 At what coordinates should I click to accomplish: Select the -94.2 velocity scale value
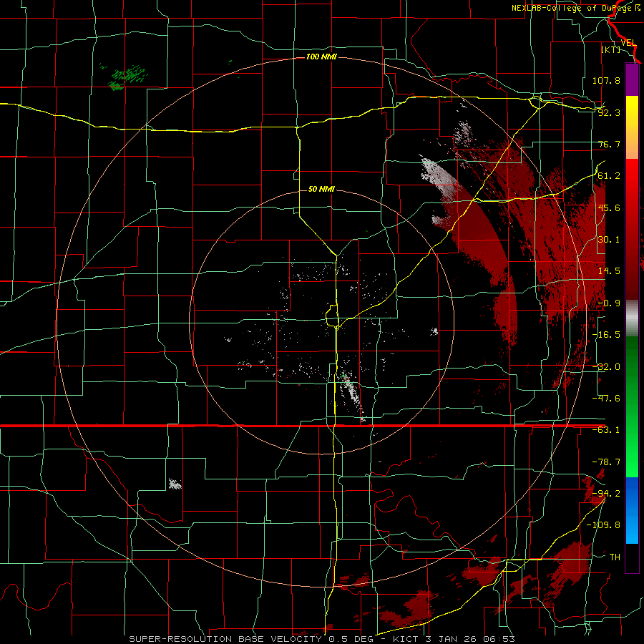click(606, 494)
